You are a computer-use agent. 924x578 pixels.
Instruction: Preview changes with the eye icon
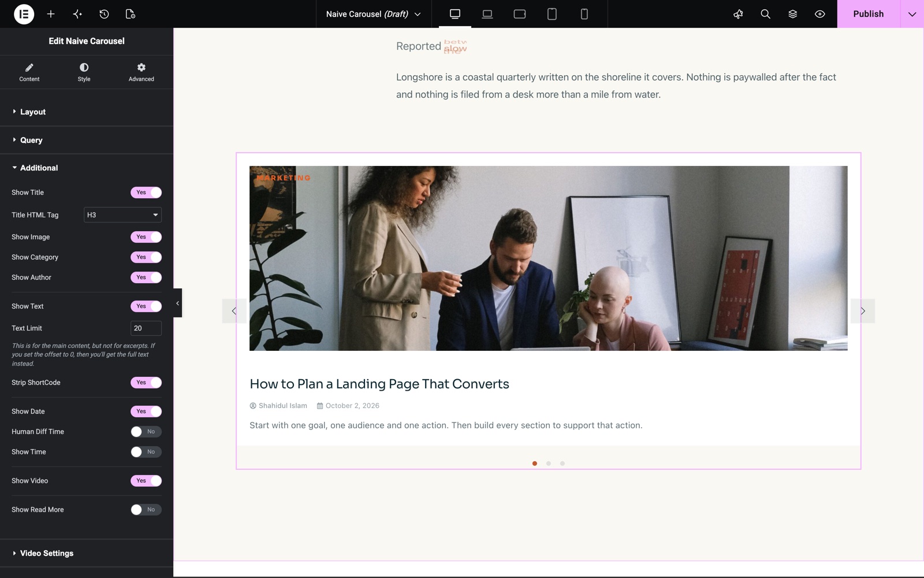click(x=819, y=14)
